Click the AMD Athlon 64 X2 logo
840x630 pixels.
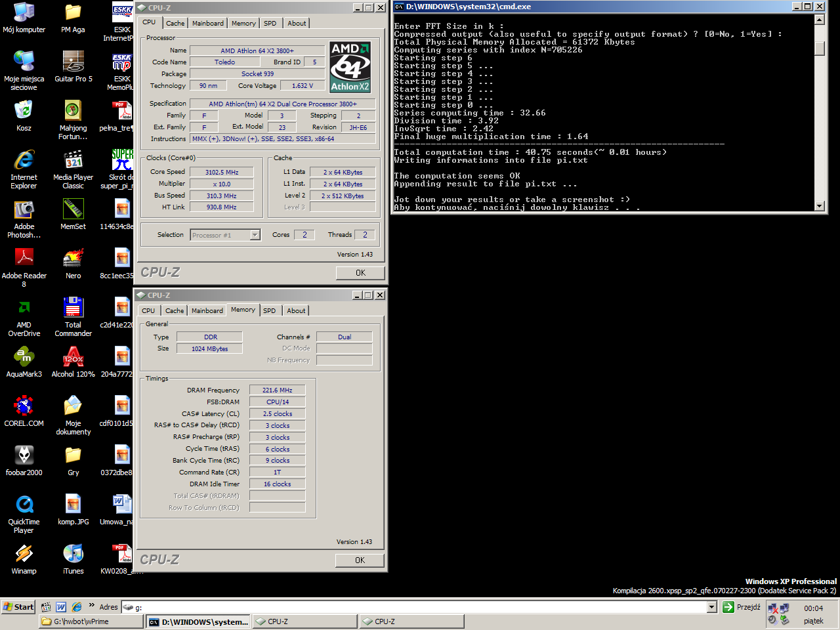[350, 66]
